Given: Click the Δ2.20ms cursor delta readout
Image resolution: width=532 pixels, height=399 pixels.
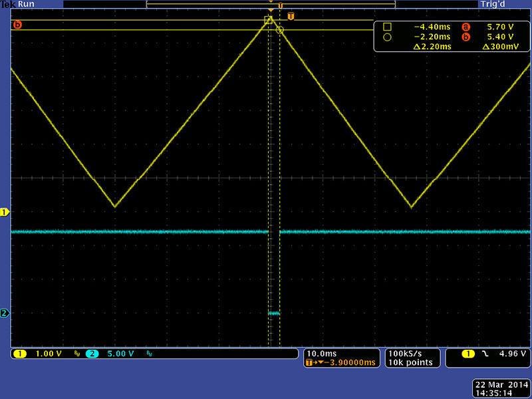Looking at the screenshot, I should 432,47.
